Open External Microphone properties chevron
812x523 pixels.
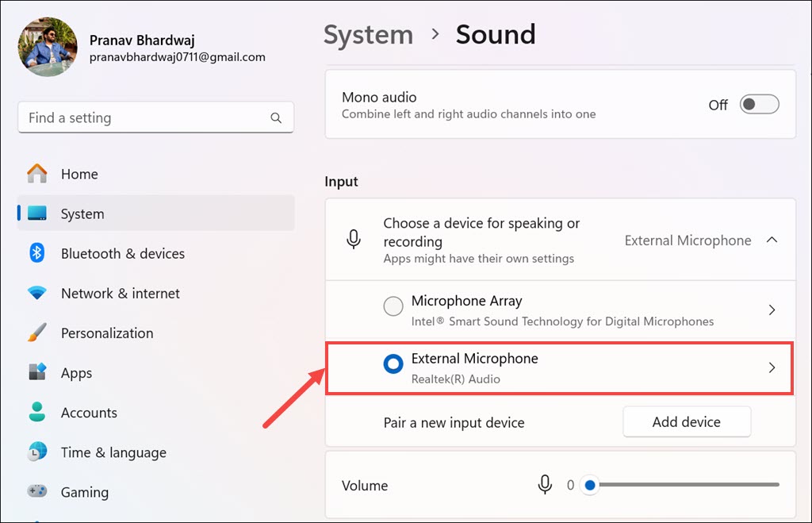pyautogui.click(x=772, y=368)
